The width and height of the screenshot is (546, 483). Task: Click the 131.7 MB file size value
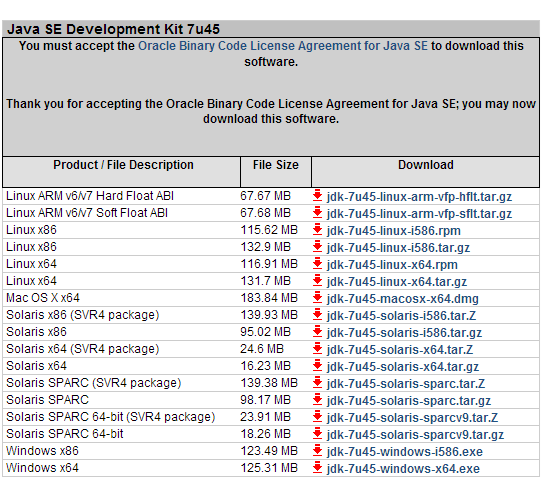[265, 281]
